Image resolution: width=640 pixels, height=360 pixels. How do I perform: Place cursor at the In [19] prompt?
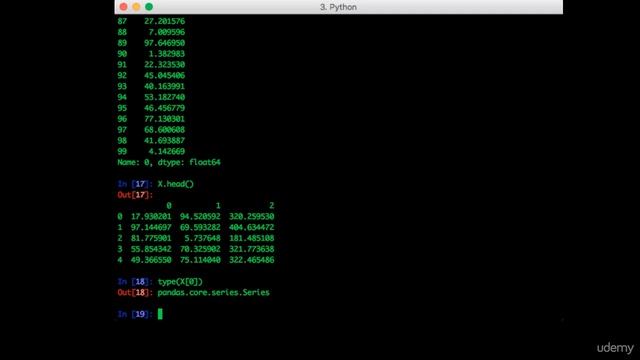click(160, 314)
